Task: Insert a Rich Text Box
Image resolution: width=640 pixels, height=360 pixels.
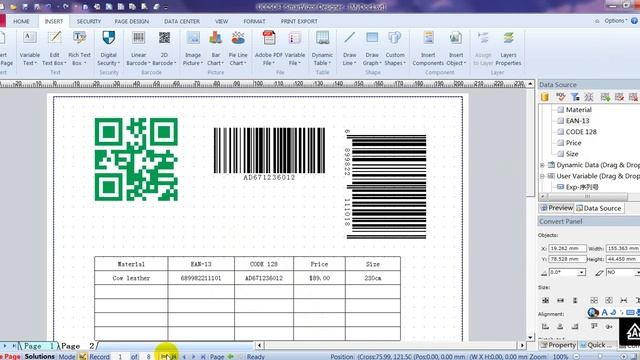Action: point(79,48)
